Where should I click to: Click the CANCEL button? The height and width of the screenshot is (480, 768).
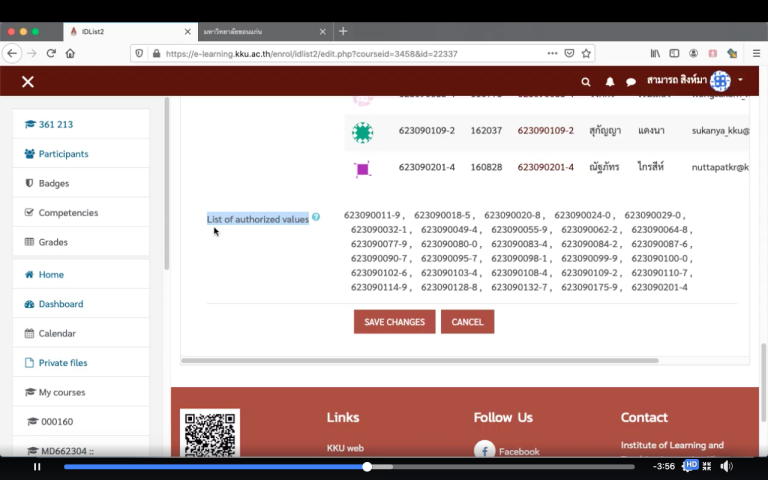click(467, 322)
